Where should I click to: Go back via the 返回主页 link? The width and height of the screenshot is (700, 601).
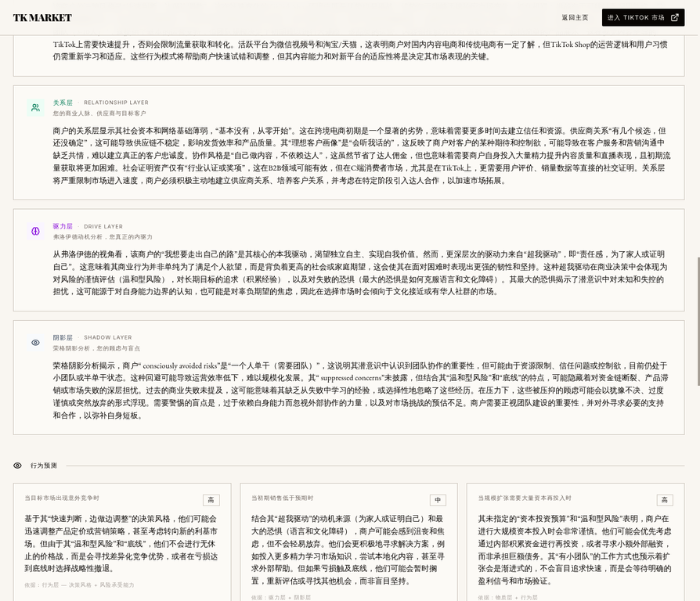(574, 17)
